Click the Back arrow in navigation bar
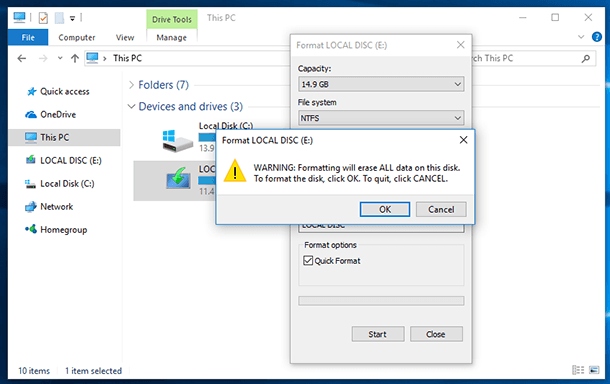The width and height of the screenshot is (610, 384). 22,58
